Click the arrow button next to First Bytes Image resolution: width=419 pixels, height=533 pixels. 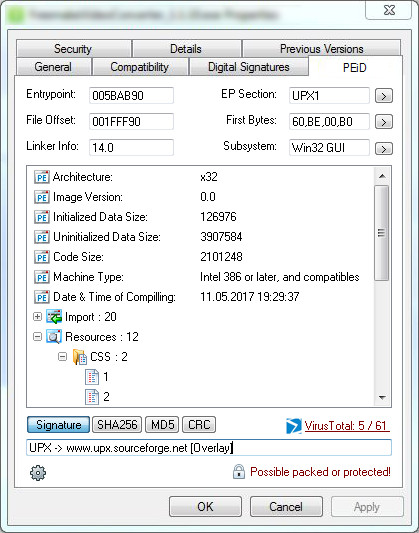[384, 122]
